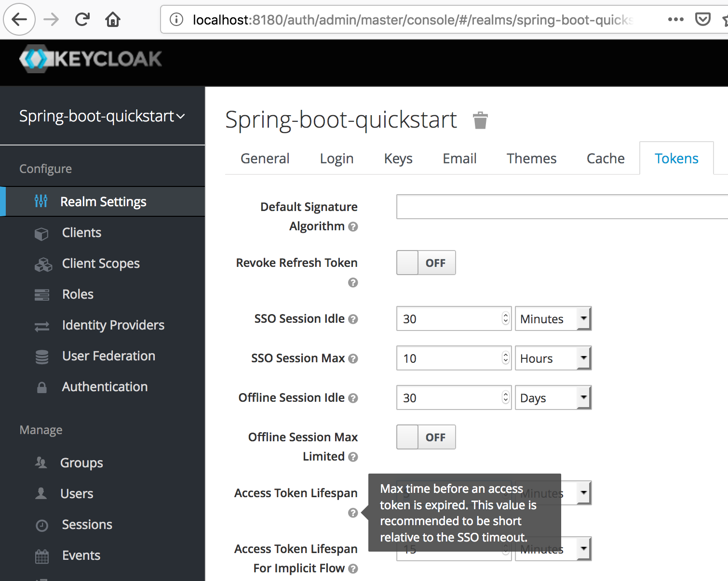Open SSO Session Idle Minutes unit dropdown

pos(553,318)
